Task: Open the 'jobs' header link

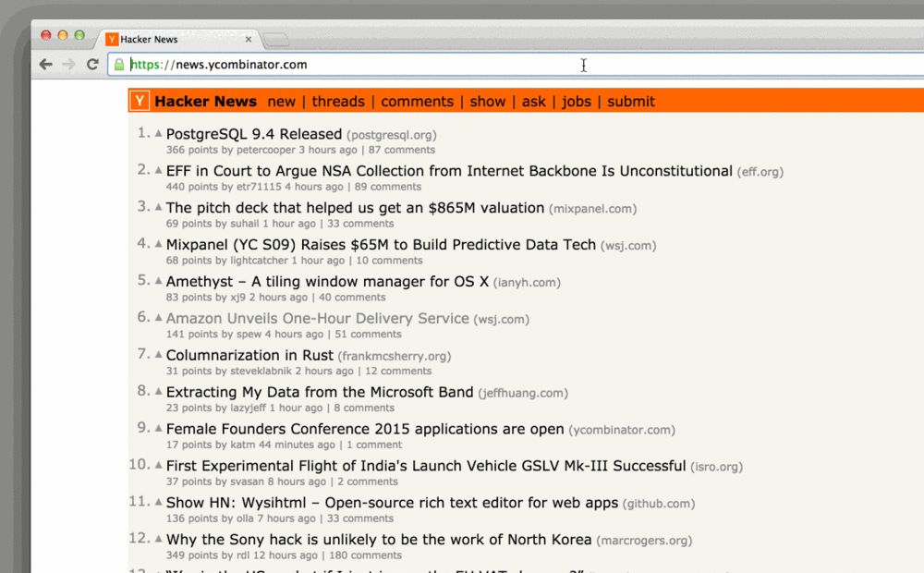Action: coord(577,102)
